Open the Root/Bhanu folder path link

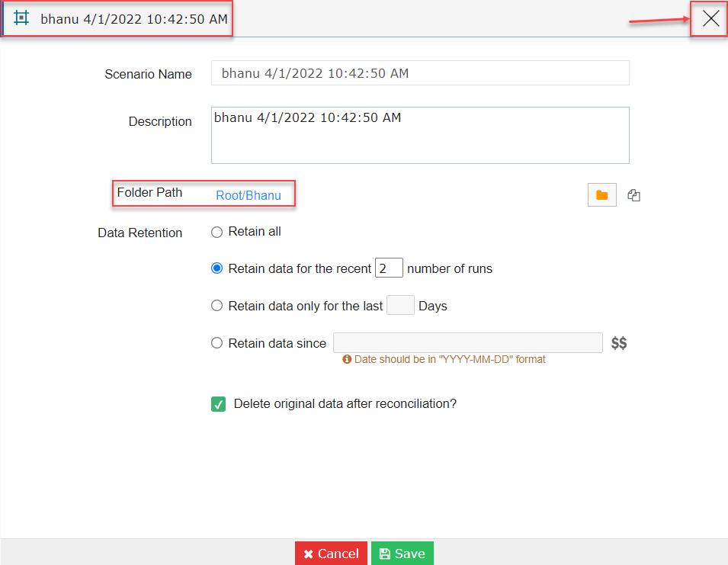249,195
